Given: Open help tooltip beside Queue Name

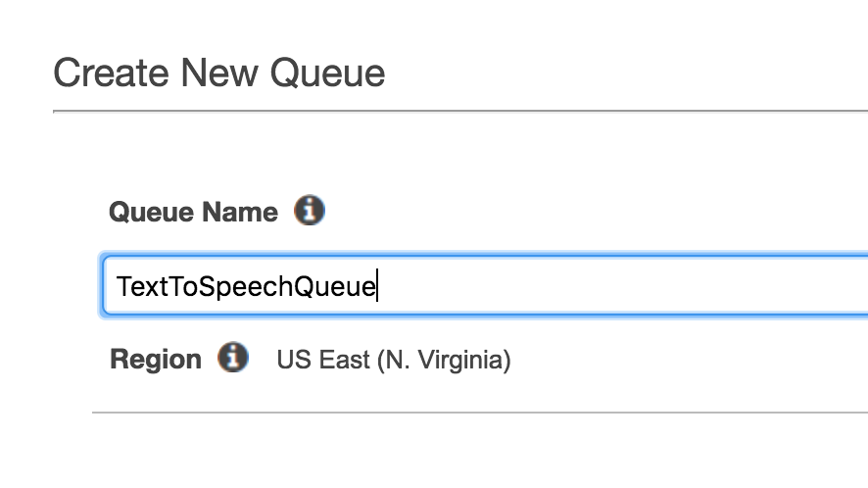Looking at the screenshot, I should tap(310, 211).
